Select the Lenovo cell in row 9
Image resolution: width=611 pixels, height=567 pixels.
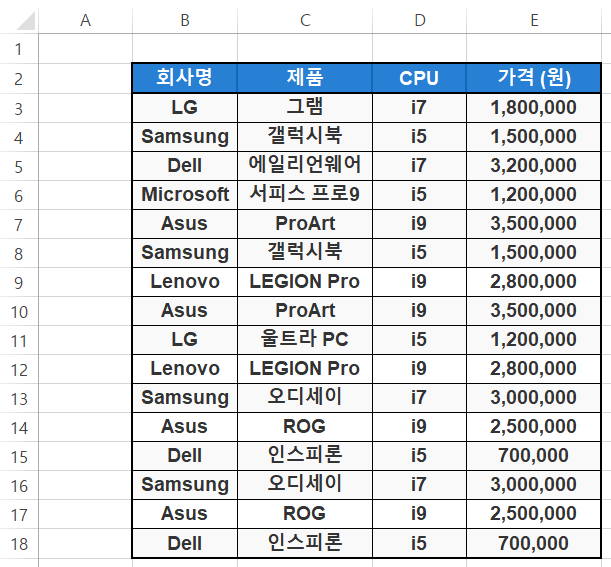click(x=185, y=282)
